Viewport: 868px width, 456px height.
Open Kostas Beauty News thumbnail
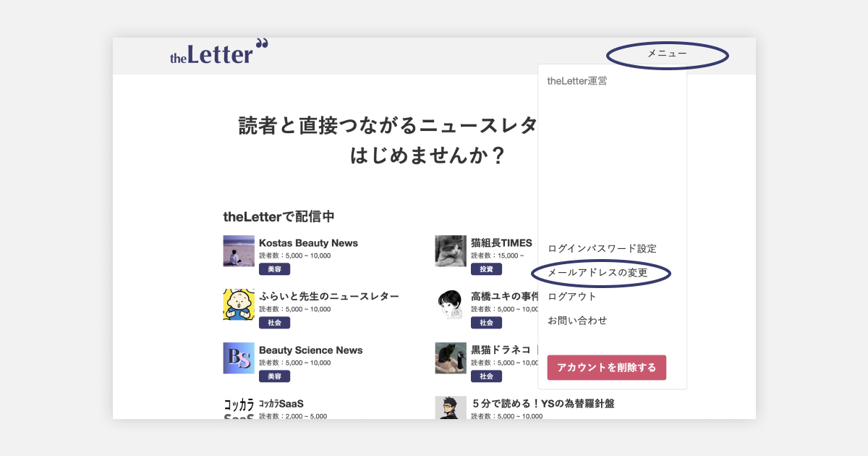[239, 251]
